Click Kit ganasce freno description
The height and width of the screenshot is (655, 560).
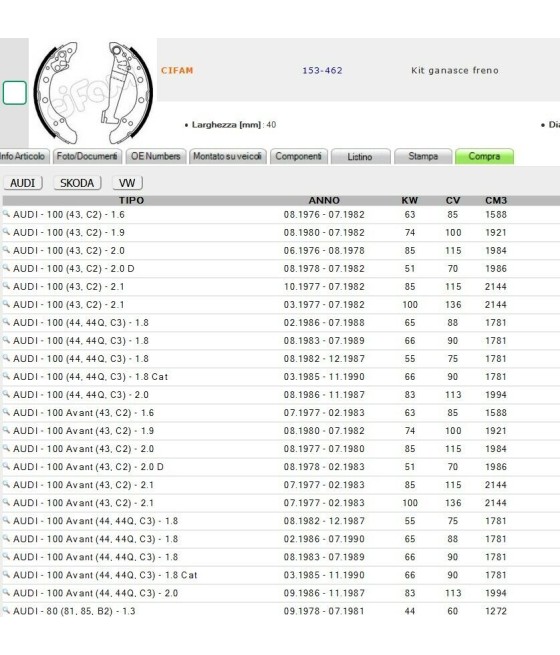455,70
